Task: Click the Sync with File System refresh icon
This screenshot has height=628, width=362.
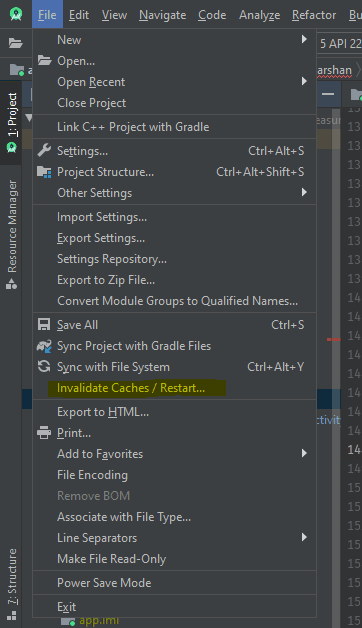Action: click(x=44, y=366)
